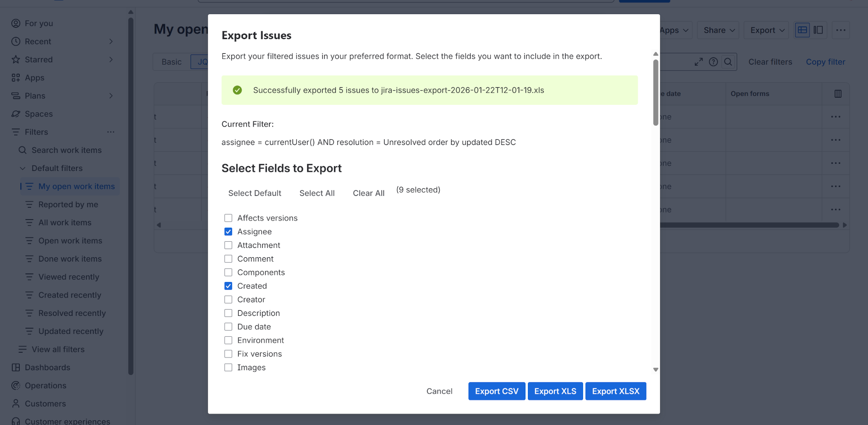Screen dimensions: 868x425
Task: Switch to the split detail view icon
Action: tap(818, 30)
